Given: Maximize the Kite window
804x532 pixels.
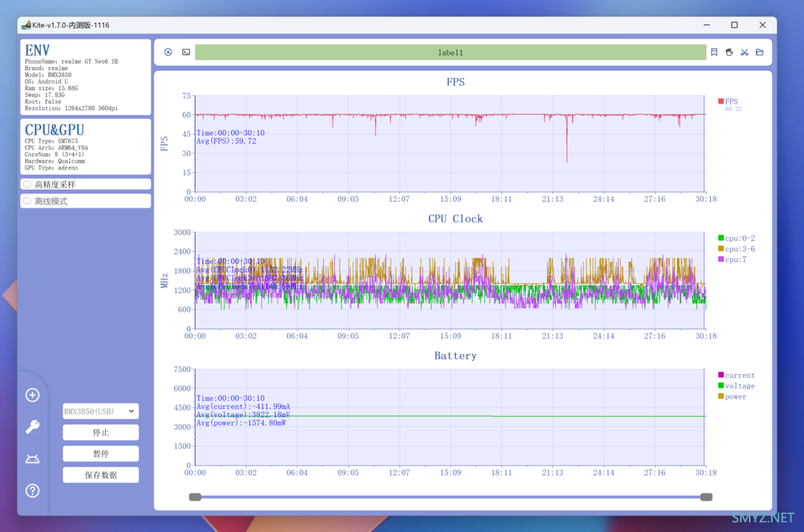Looking at the screenshot, I should click(x=734, y=25).
